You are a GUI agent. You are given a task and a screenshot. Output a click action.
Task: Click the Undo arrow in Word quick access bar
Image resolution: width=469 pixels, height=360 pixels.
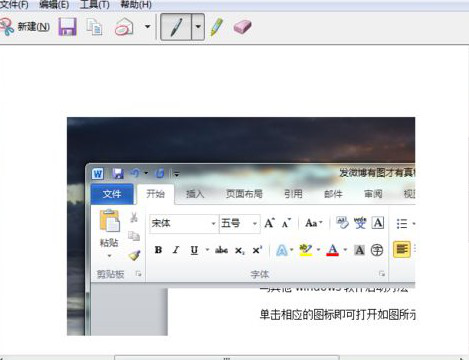(x=135, y=173)
